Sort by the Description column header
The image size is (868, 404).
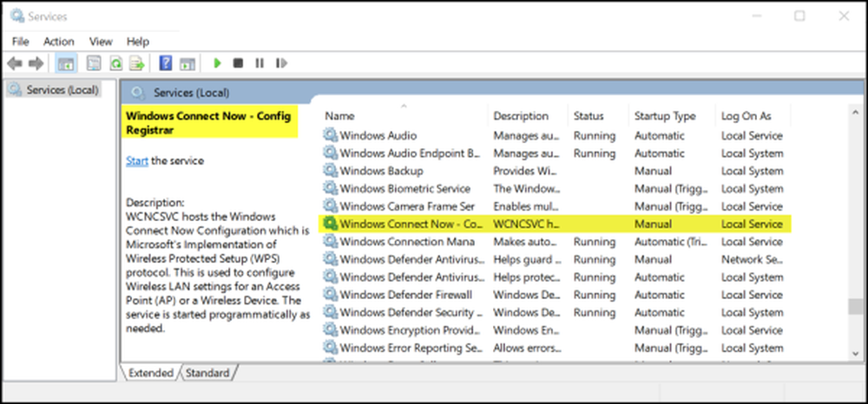click(521, 116)
